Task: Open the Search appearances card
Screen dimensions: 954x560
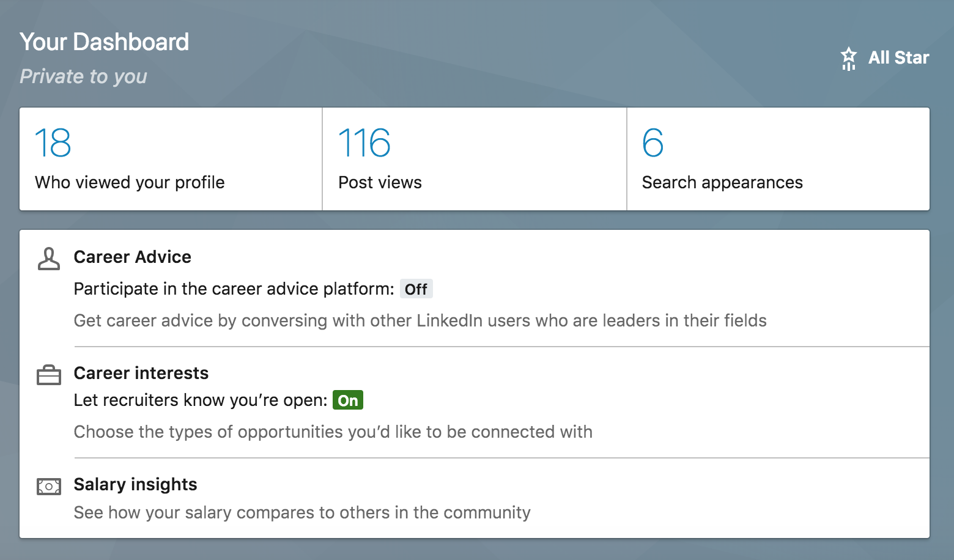Action: (778, 159)
